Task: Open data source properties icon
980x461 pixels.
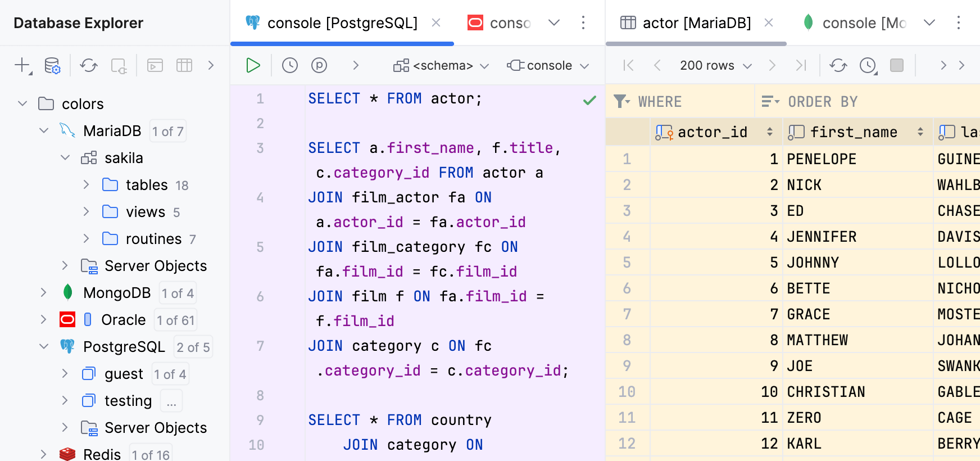Action: 52,66
